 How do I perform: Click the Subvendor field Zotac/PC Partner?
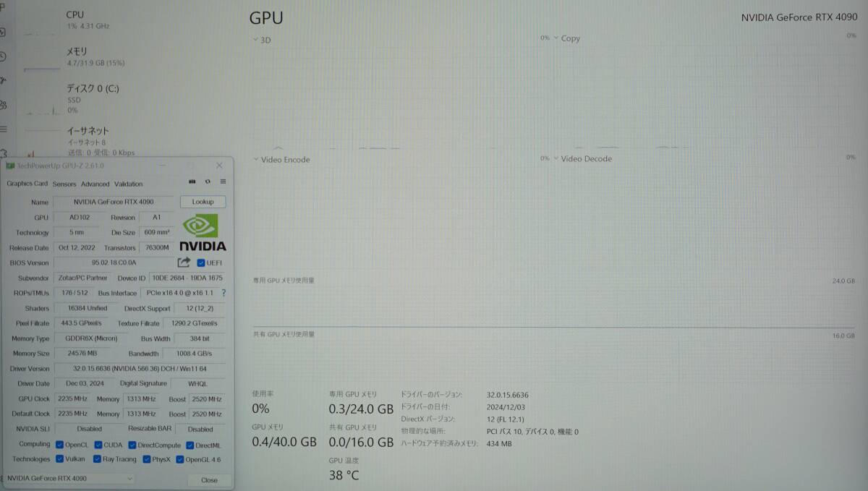[82, 278]
